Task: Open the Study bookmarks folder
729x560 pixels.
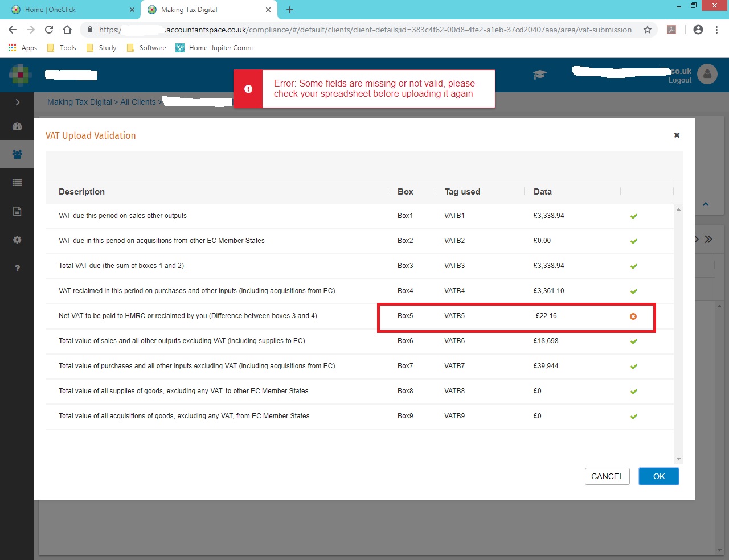Action: point(107,48)
